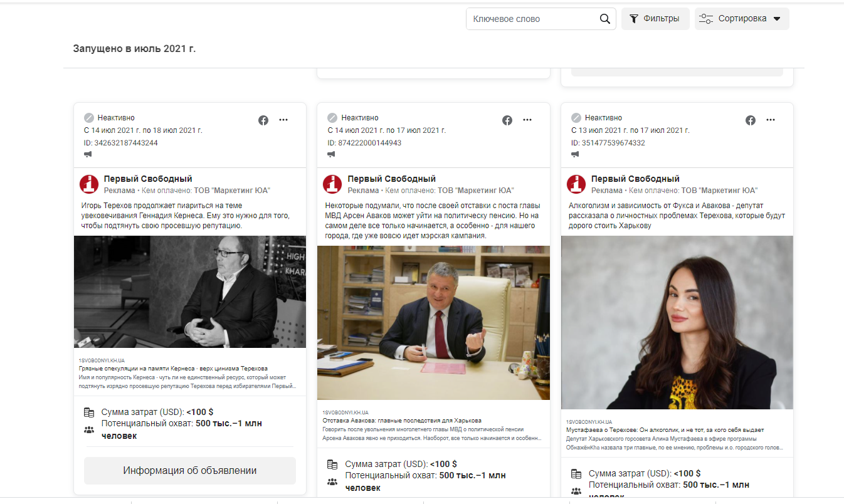Open Отставка Авакова article headline link

pyautogui.click(x=402, y=421)
